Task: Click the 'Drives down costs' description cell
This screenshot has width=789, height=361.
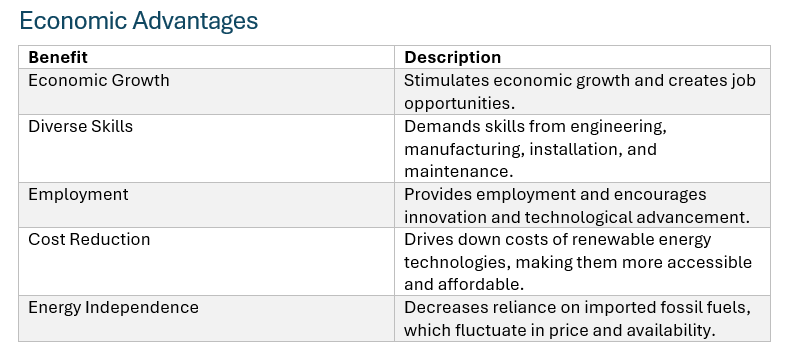Action: (582, 262)
